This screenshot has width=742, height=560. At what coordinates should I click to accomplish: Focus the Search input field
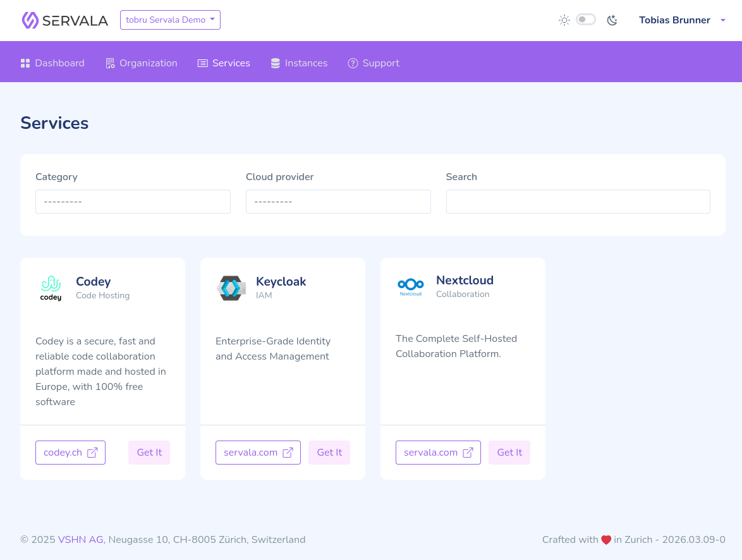[x=578, y=202]
